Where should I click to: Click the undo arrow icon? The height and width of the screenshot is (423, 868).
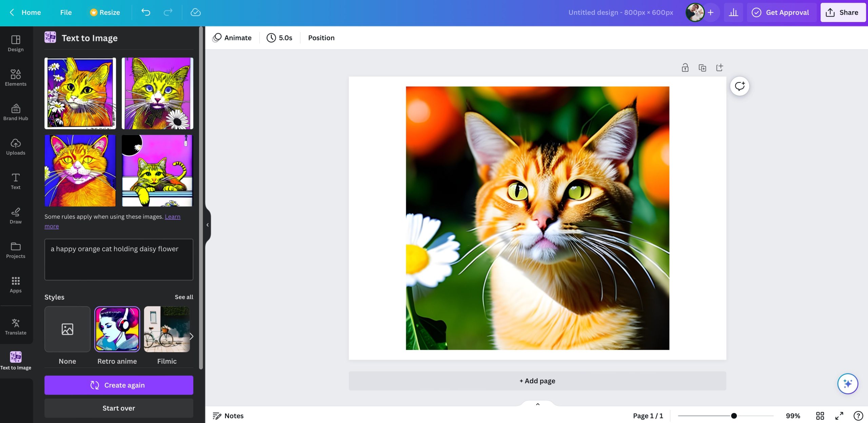point(146,13)
